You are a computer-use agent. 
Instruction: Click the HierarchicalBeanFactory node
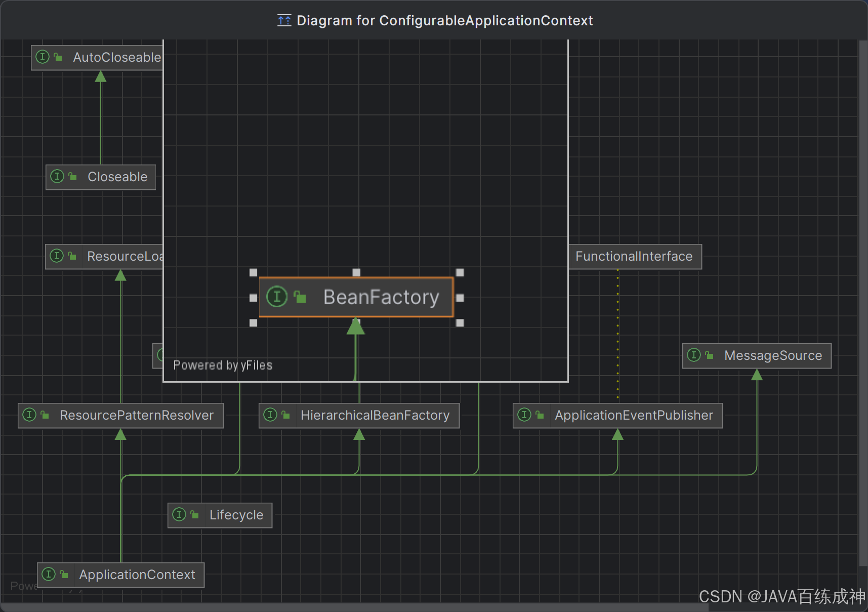[x=359, y=415]
